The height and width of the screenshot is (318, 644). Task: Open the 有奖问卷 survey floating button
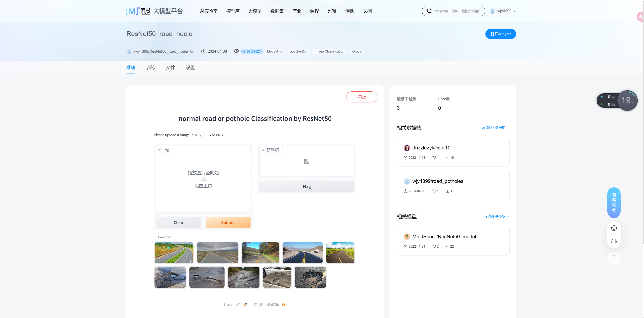(x=614, y=202)
